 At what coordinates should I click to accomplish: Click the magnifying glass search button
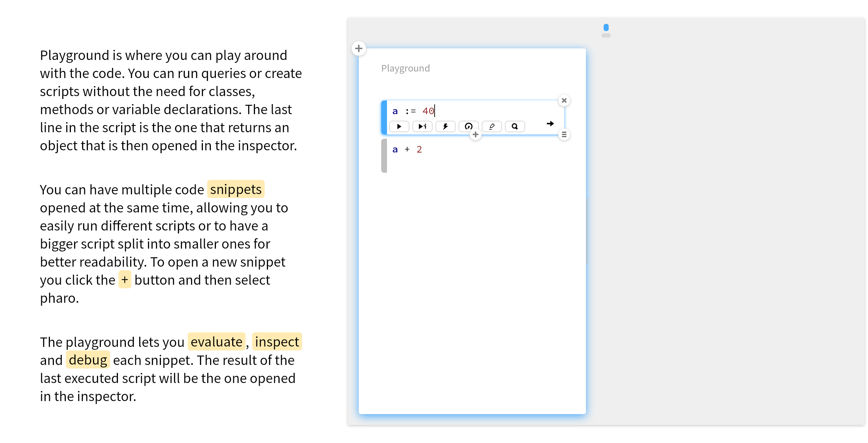[515, 126]
